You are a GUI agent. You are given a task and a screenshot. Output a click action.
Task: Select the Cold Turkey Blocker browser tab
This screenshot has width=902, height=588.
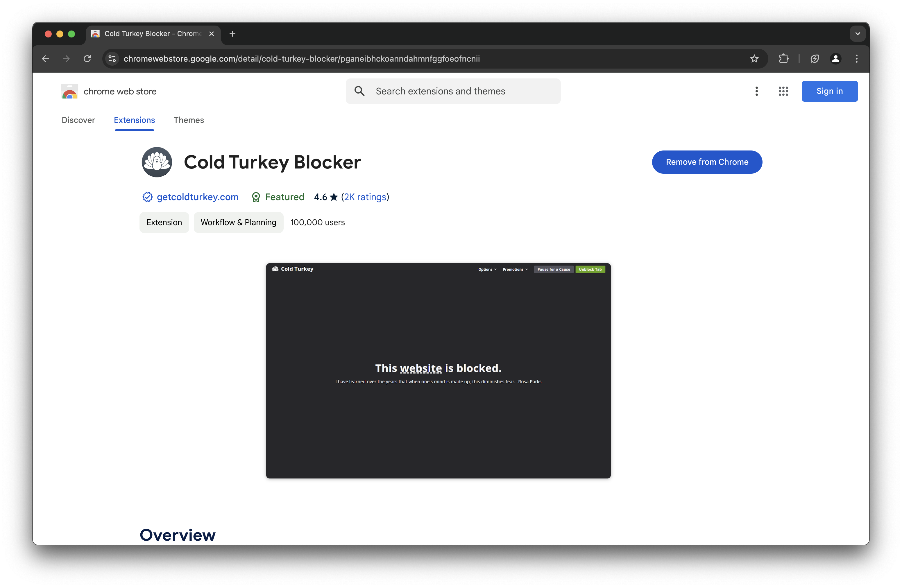pos(153,34)
